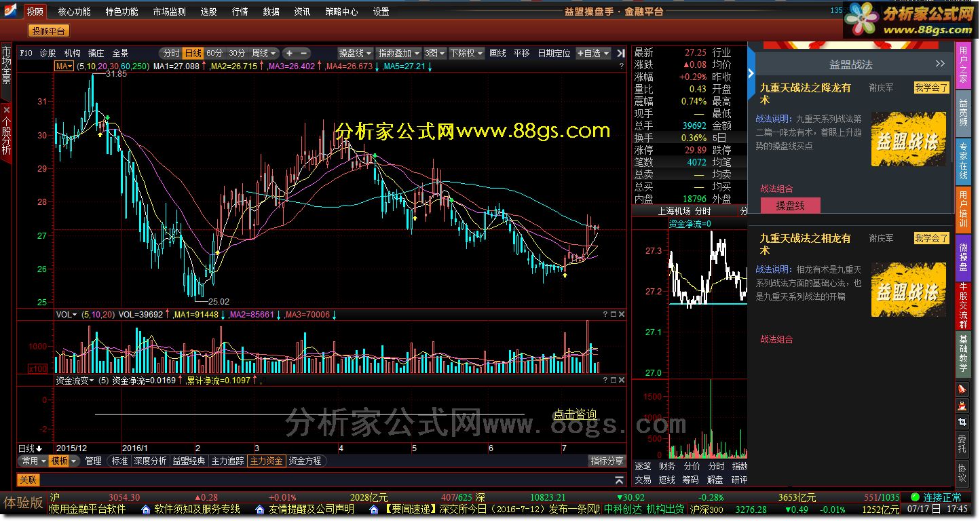980x521 pixels.
Task: Open the 相龙有术 益盟战法 thumbnail
Action: click(x=908, y=290)
